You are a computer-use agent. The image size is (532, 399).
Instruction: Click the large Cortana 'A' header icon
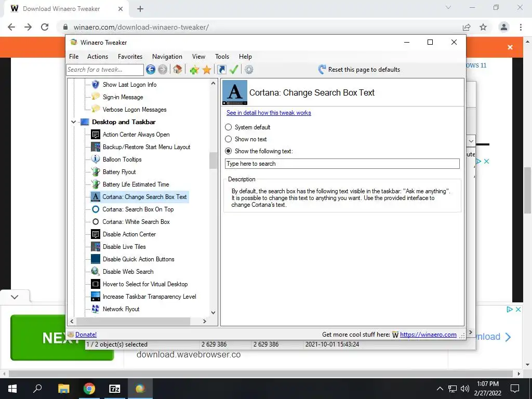tap(235, 92)
